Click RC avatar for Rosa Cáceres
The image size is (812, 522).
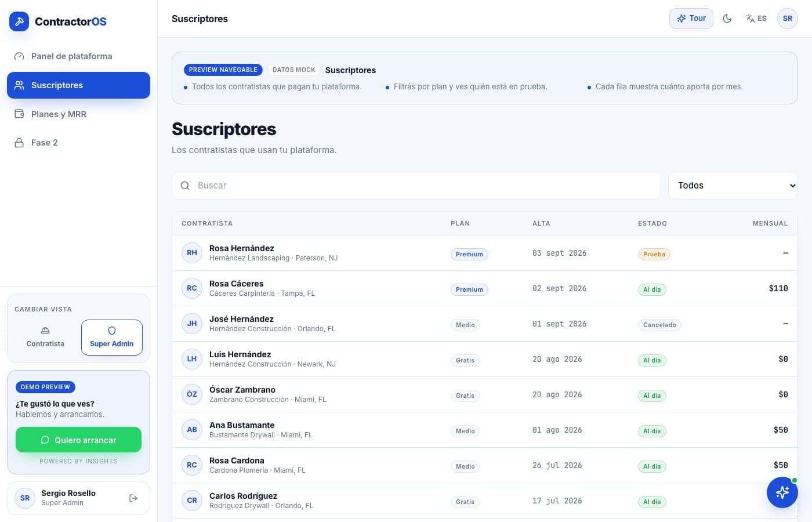pos(192,288)
